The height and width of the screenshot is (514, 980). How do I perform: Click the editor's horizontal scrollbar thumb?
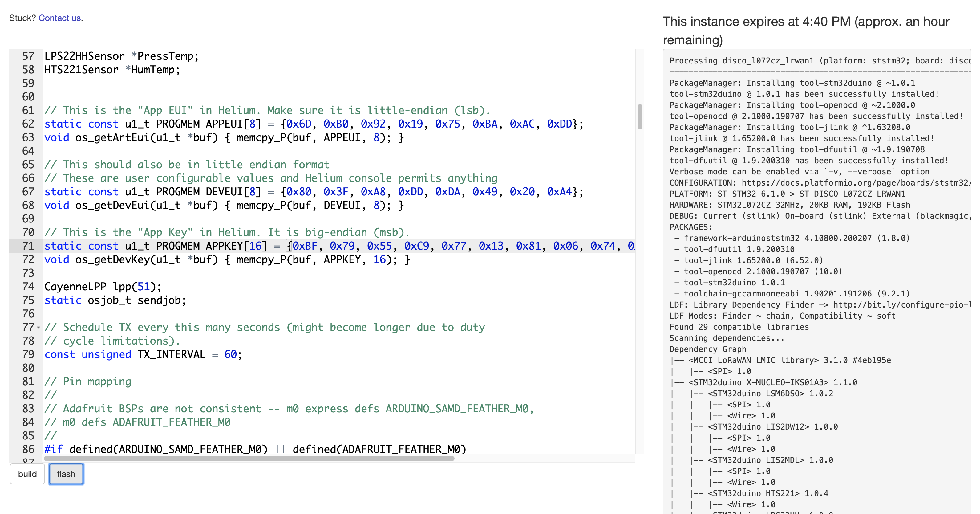(249, 459)
